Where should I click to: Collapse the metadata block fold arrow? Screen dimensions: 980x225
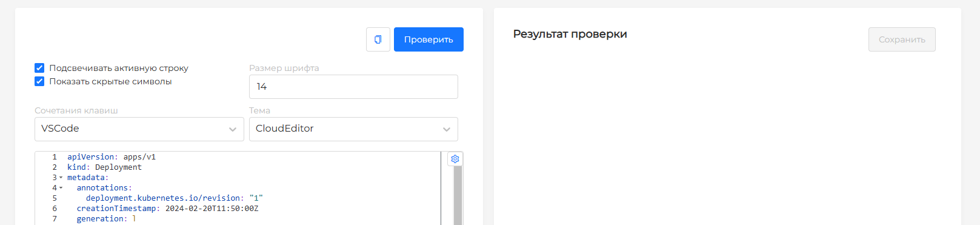(61, 178)
